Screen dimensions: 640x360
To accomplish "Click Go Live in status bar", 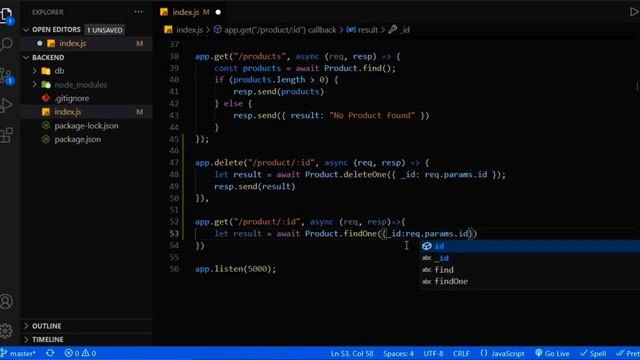I will [x=552, y=353].
